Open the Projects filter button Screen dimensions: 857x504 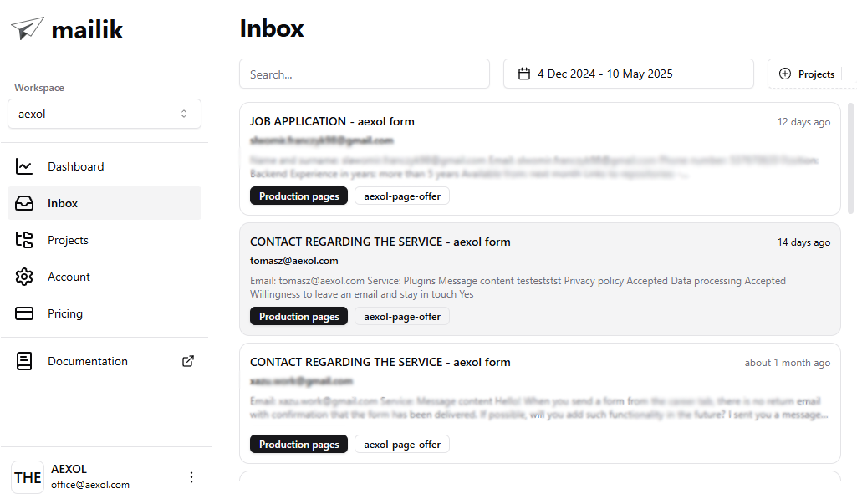[x=808, y=74]
